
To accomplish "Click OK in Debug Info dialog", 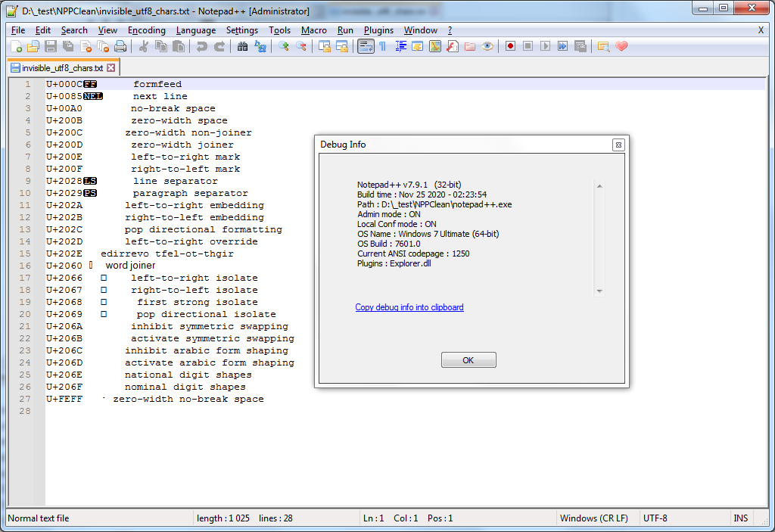I will 468,360.
